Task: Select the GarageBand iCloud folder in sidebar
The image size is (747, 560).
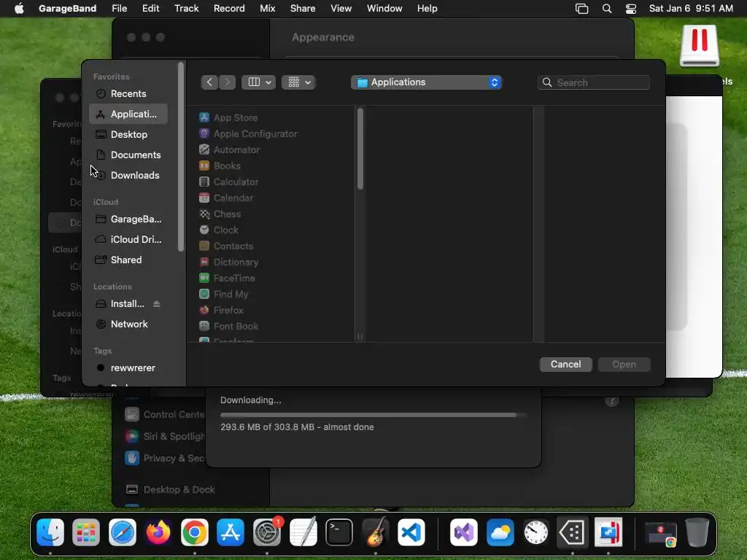Action: (x=128, y=219)
